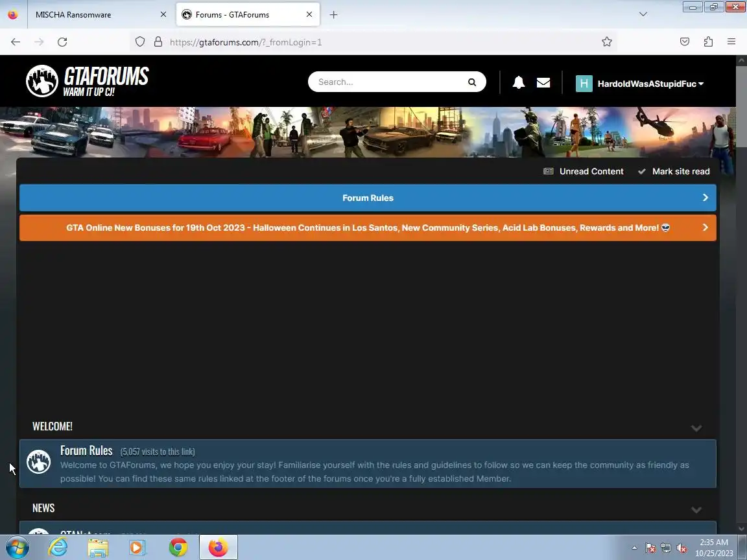Click the Forum Rules forum icon in Welcome section
The width and height of the screenshot is (747, 560).
tap(39, 461)
